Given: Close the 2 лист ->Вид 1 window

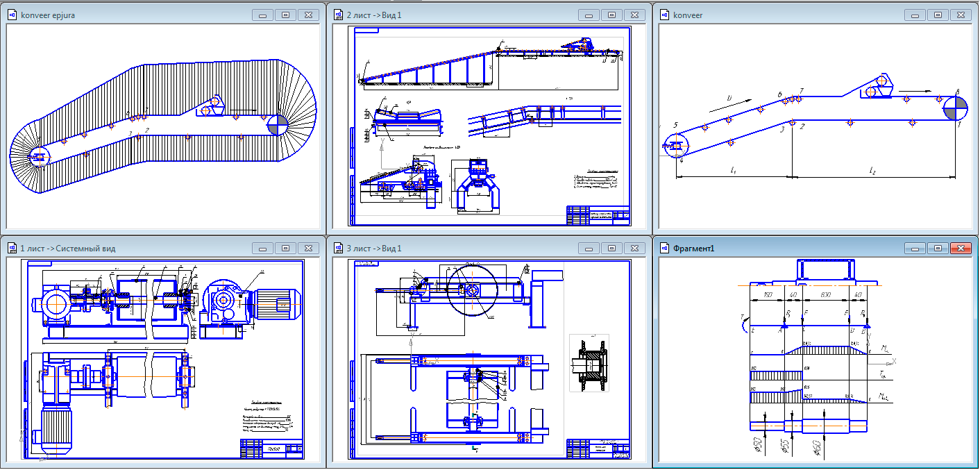Looking at the screenshot, I should [x=634, y=15].
